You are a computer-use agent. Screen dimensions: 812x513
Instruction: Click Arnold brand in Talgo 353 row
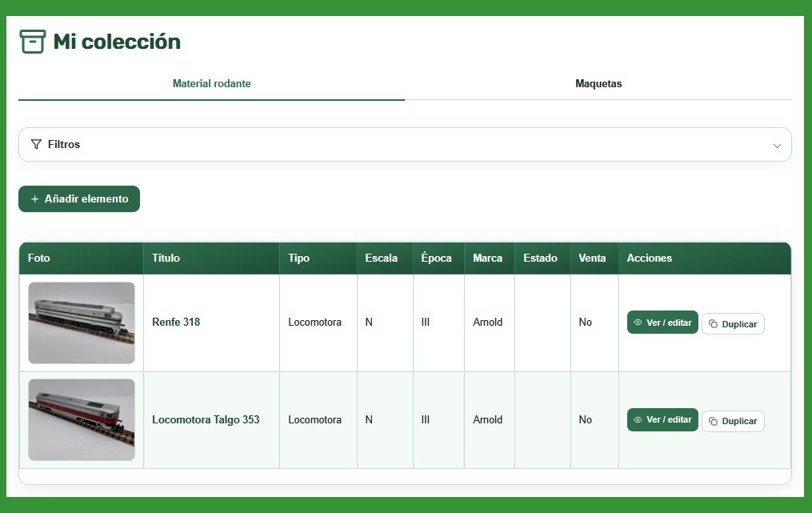[487, 419]
